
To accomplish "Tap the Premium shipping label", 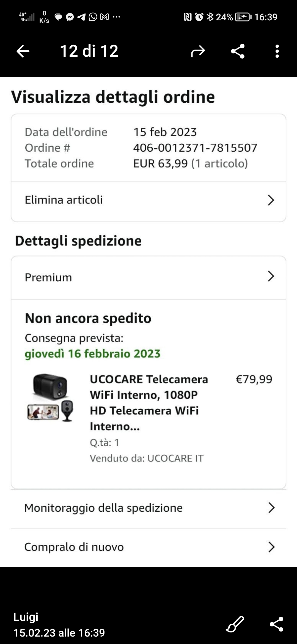I will point(48,277).
